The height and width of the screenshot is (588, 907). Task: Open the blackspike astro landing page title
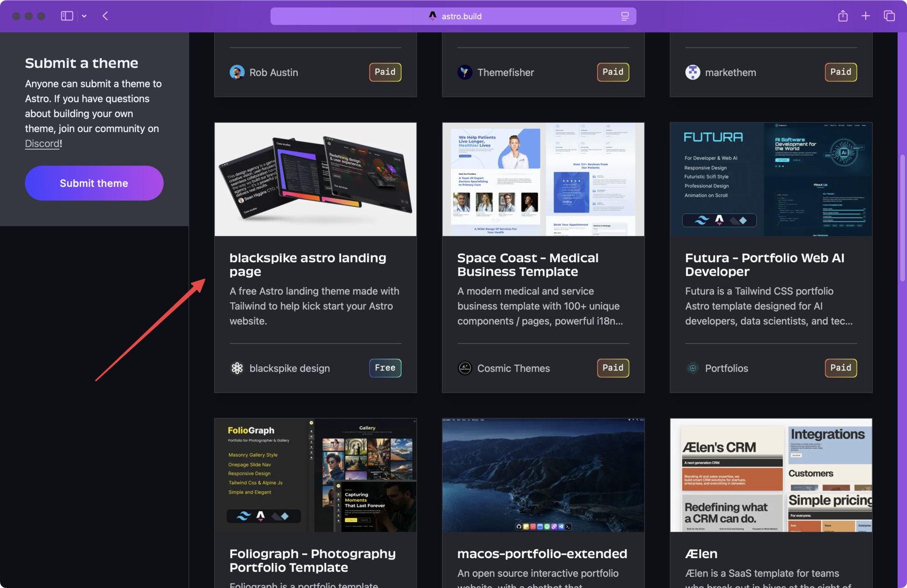coord(308,265)
